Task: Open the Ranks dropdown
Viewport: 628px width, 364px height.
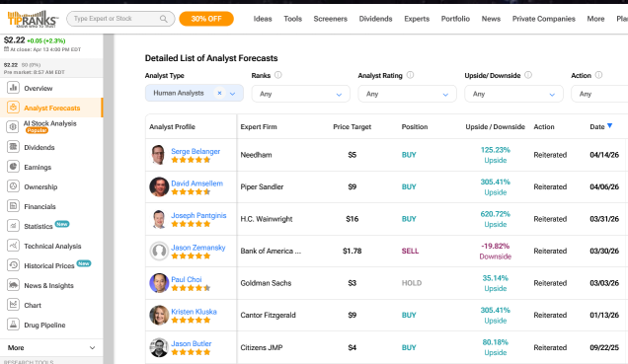Action: (300, 94)
